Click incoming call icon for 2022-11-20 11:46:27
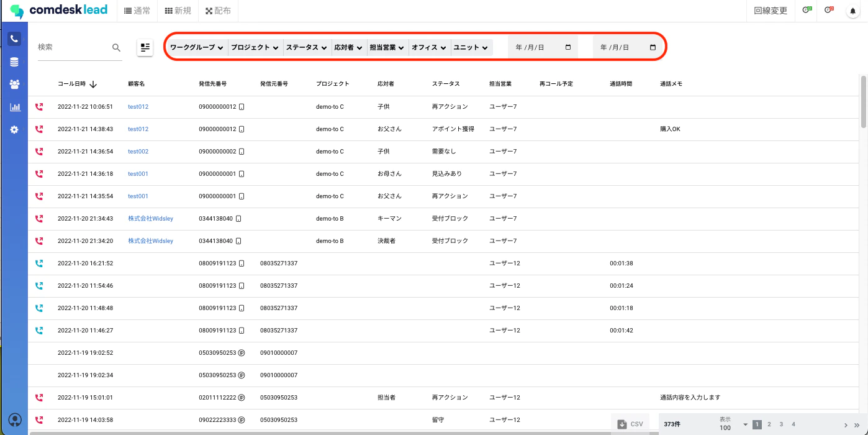 pyautogui.click(x=39, y=331)
